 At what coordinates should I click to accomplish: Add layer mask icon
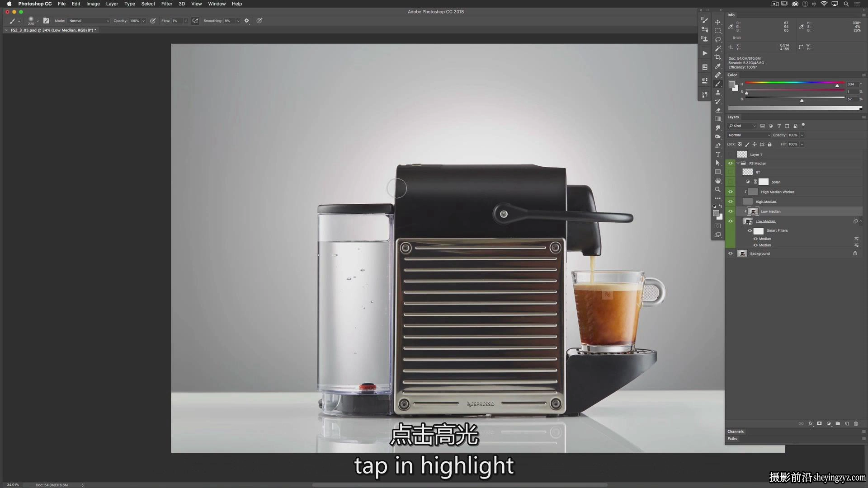[x=819, y=424]
